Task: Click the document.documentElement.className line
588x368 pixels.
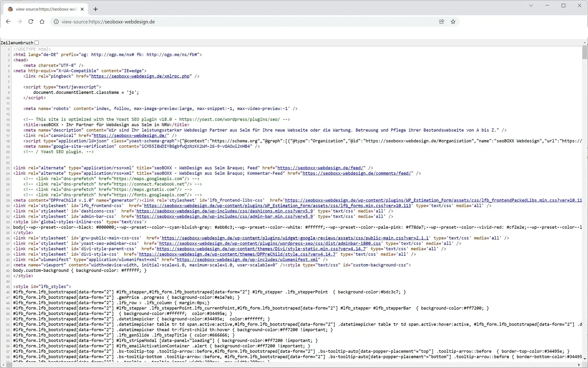Action: [x=86, y=92]
